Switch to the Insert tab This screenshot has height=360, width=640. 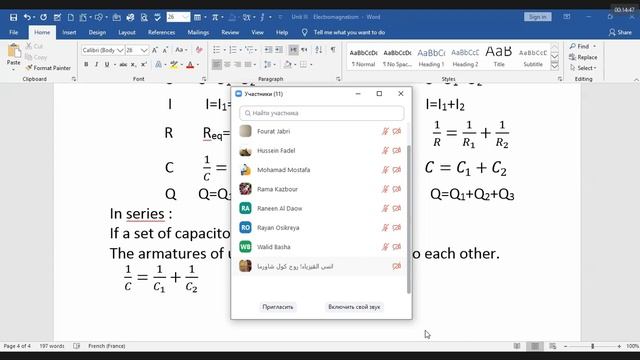coord(69,32)
